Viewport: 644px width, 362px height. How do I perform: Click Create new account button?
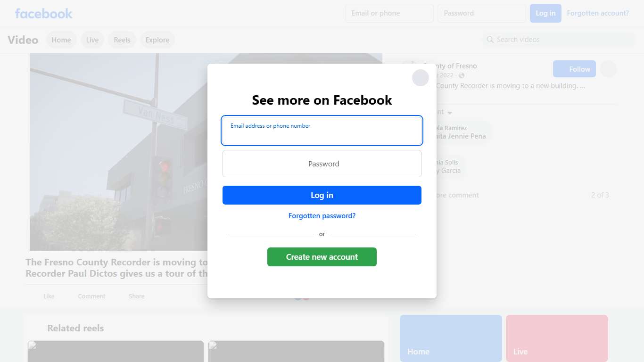[322, 257]
